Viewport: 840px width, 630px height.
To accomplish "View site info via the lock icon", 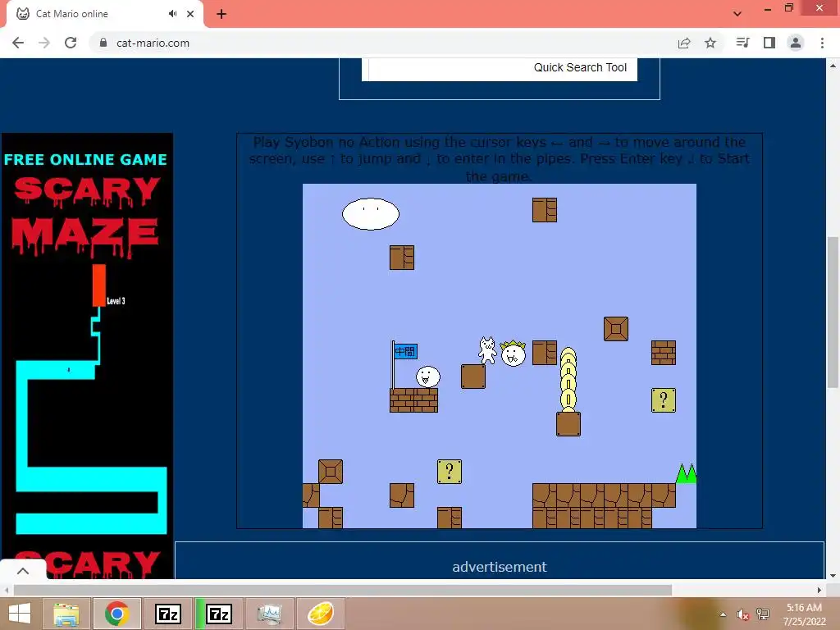I will 103,43.
